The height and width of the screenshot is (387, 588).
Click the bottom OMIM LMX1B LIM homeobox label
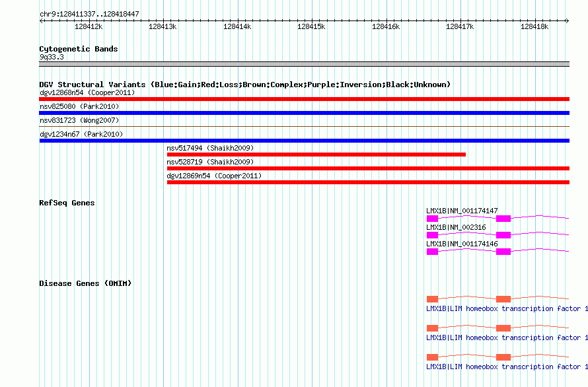tap(507, 367)
